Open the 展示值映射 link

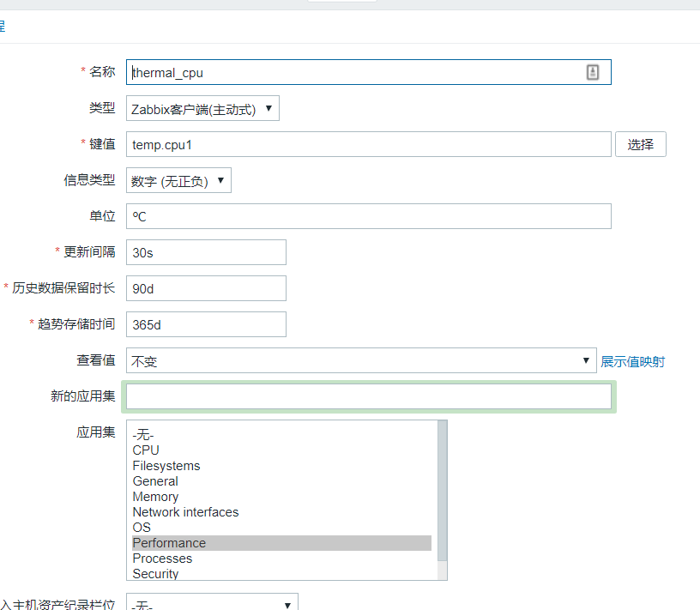[632, 361]
